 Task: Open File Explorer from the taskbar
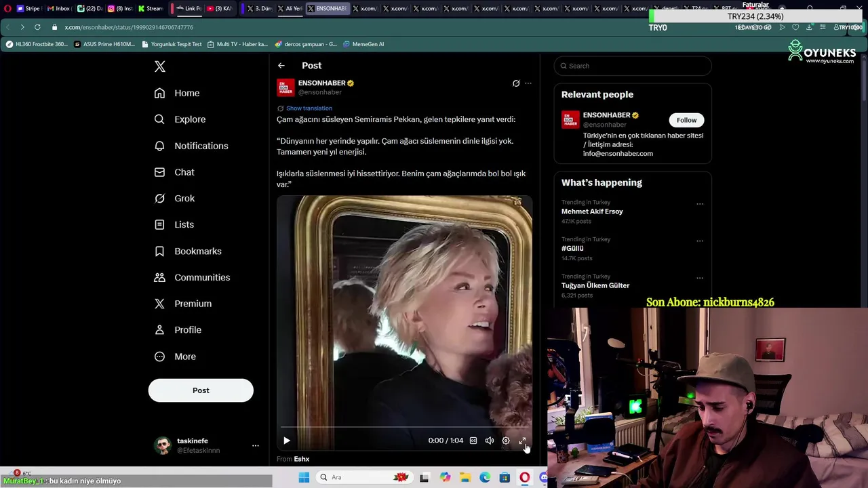(465, 477)
